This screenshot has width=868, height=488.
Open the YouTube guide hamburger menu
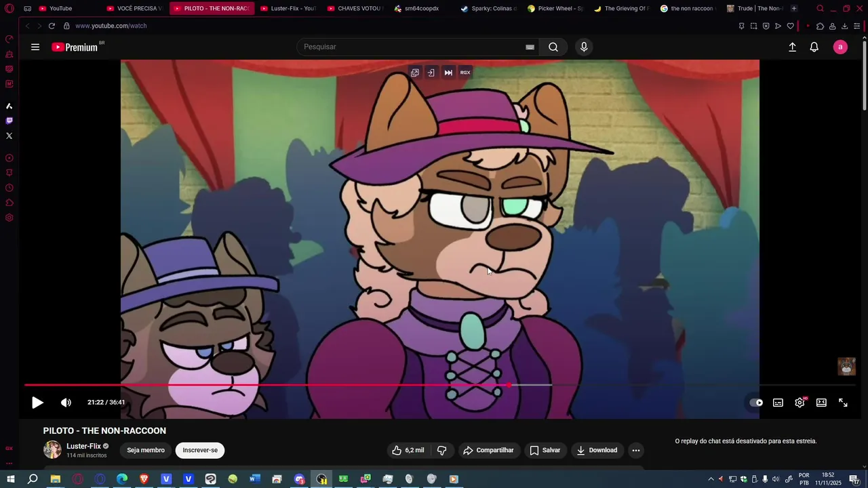(x=35, y=47)
